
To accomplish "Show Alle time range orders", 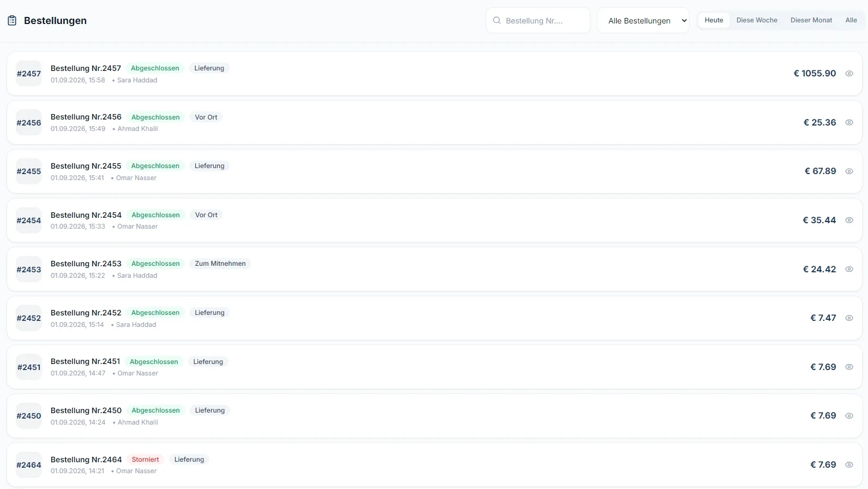I will [851, 20].
